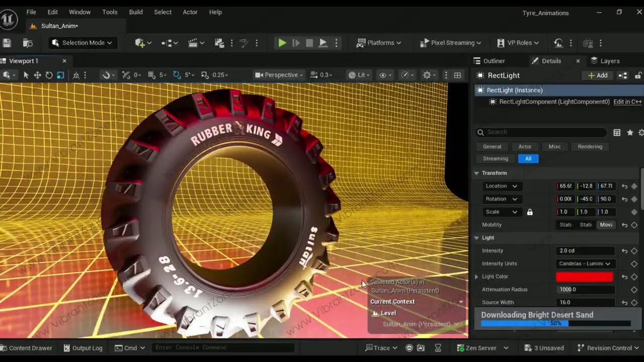The image size is (644, 362).
Task: Select the translate (move) gizmo tool
Action: click(37, 75)
